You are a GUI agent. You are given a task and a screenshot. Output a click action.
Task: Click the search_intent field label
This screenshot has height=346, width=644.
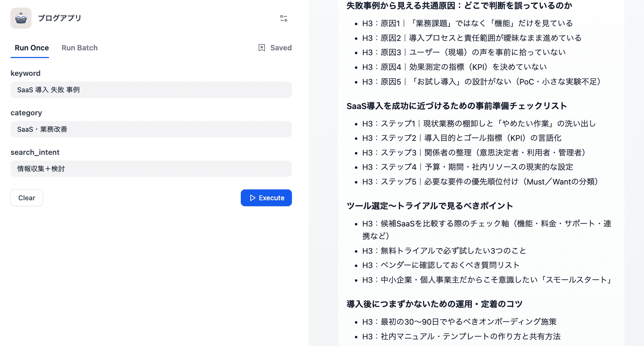pos(35,152)
